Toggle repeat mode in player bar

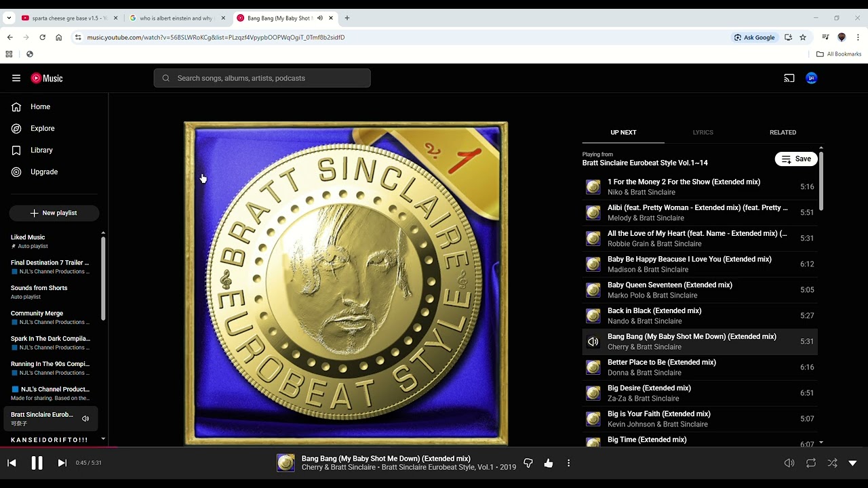pos(811,463)
